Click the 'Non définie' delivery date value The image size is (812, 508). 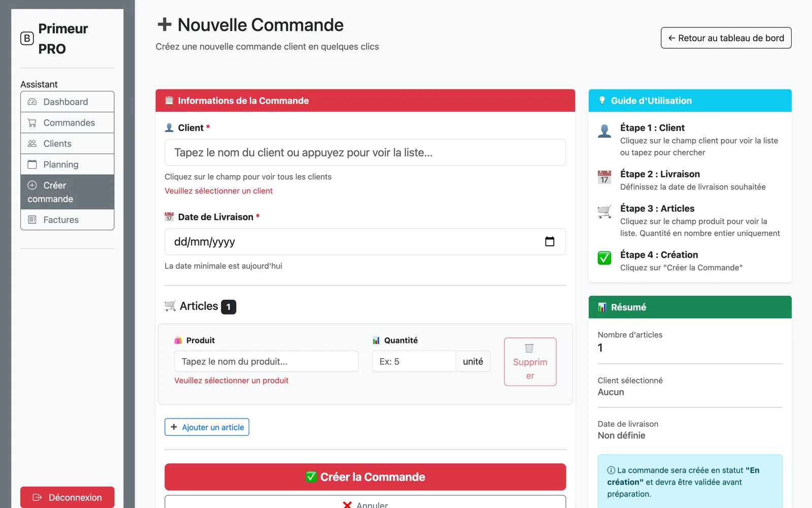tap(621, 435)
